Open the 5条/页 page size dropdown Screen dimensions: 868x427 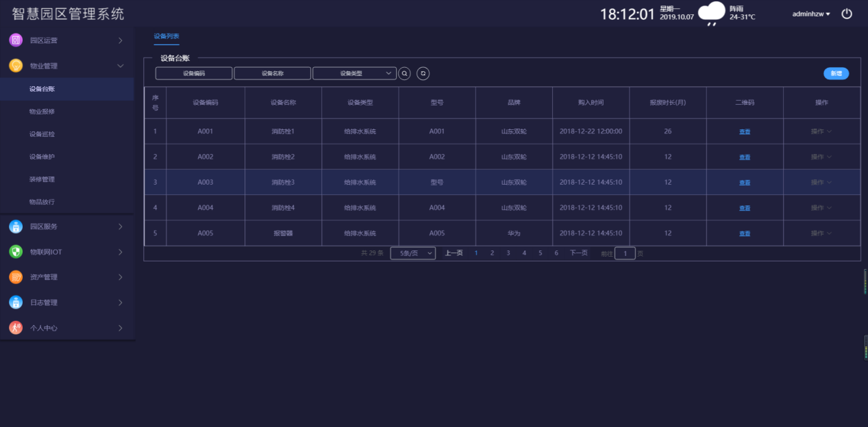(412, 253)
